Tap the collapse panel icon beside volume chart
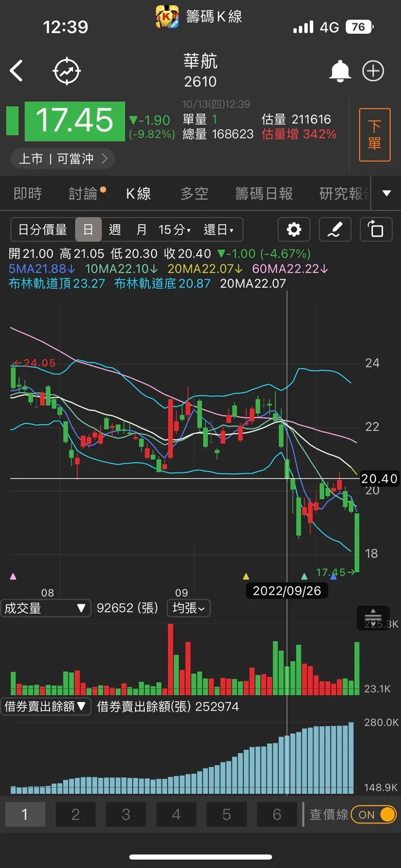This screenshot has height=868, width=401. 373,618
